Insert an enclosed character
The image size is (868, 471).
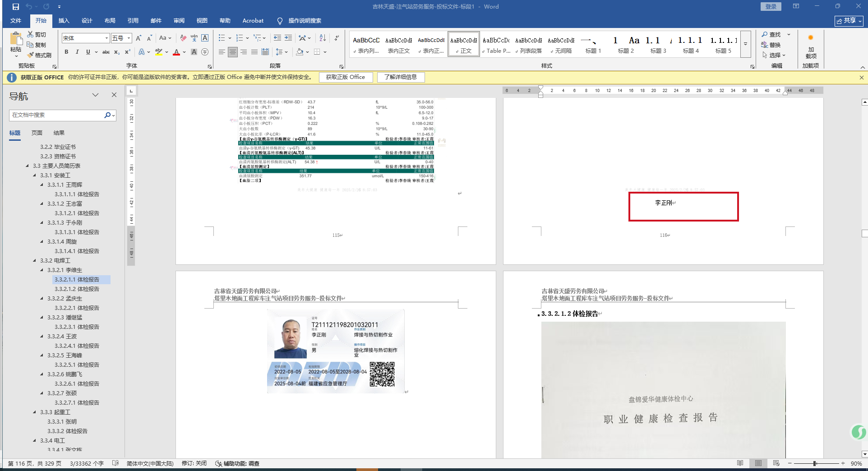point(205,52)
